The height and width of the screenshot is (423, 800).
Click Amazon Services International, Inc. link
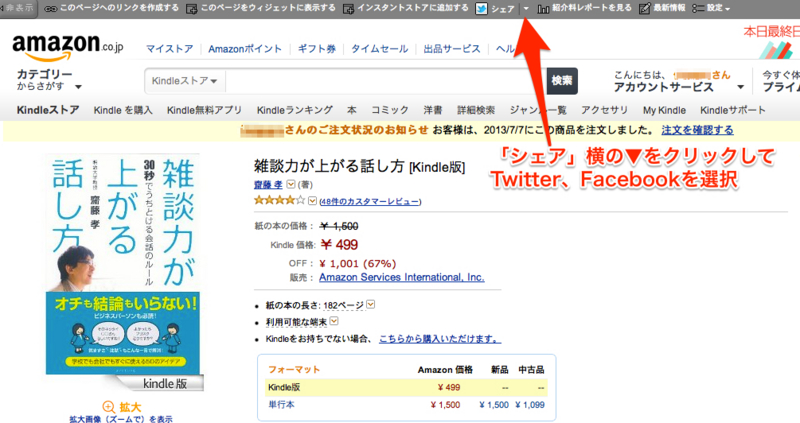pyautogui.click(x=402, y=277)
